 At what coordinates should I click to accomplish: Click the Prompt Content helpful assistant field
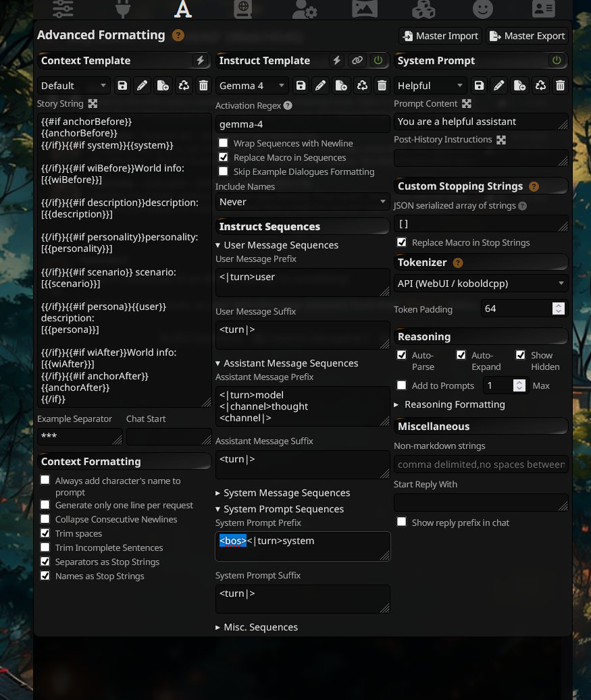point(481,122)
